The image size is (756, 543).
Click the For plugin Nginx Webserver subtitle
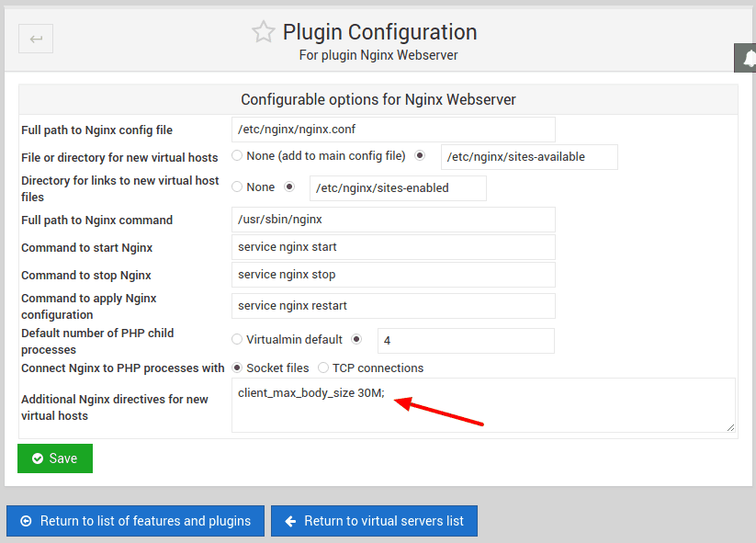(378, 55)
